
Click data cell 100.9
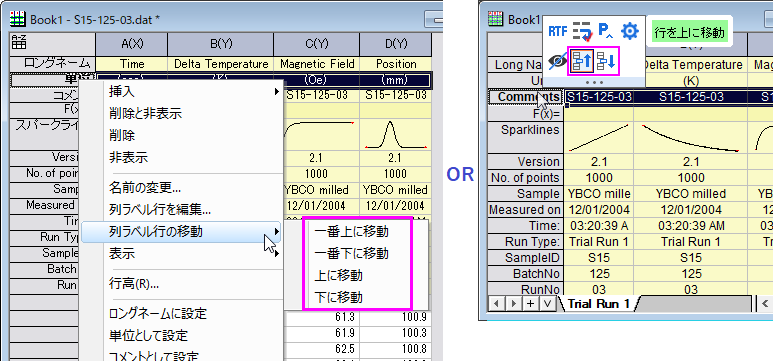396,318
